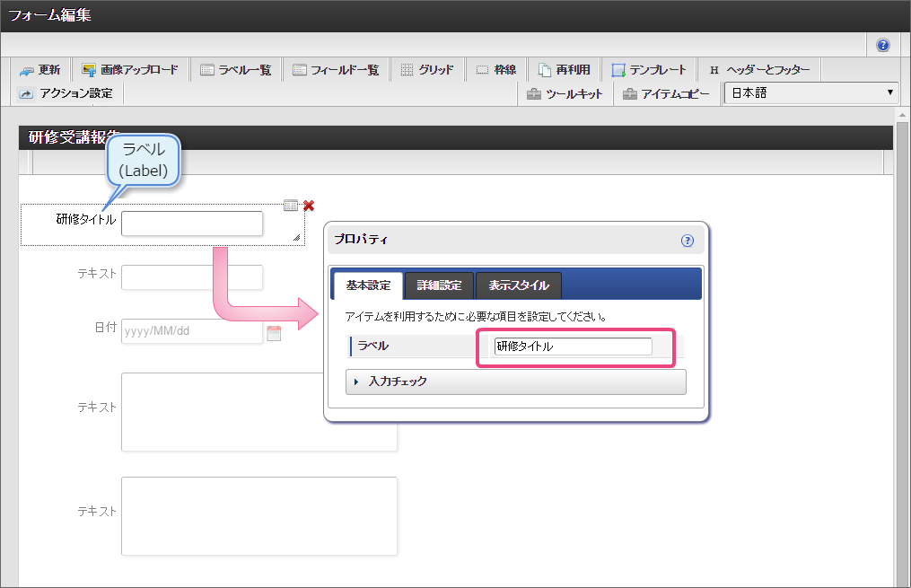Switch to the 表示スタイル tab
Image resolution: width=911 pixels, height=588 pixels.
pyautogui.click(x=518, y=285)
